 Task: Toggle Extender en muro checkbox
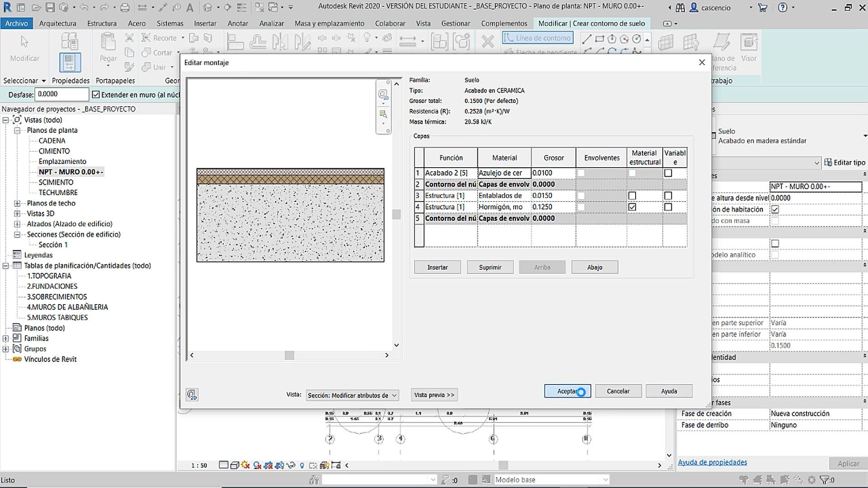[x=96, y=94]
